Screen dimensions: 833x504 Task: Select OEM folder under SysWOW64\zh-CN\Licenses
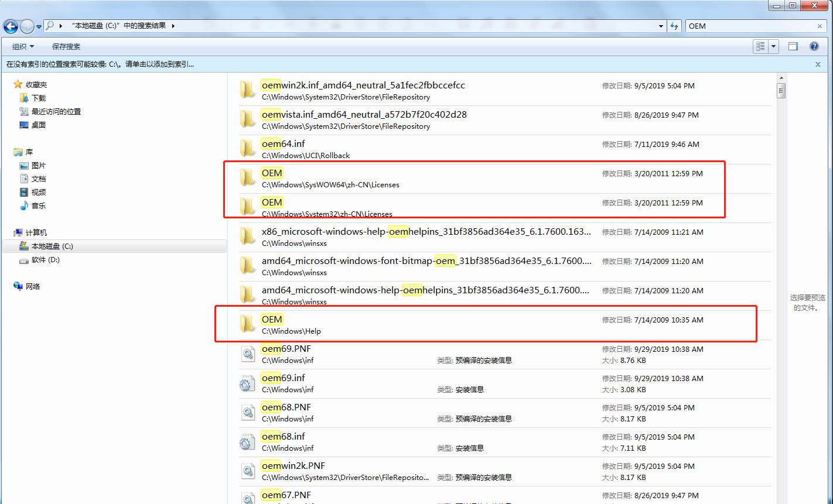tap(272, 173)
